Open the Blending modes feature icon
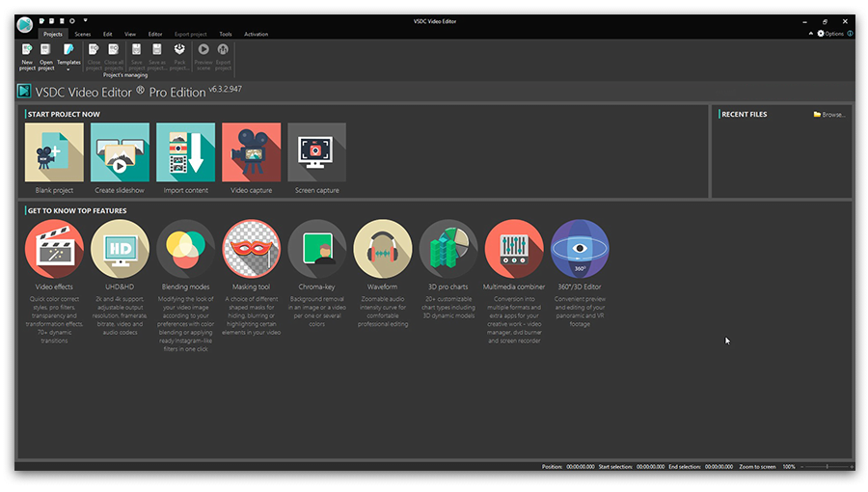 tap(185, 249)
